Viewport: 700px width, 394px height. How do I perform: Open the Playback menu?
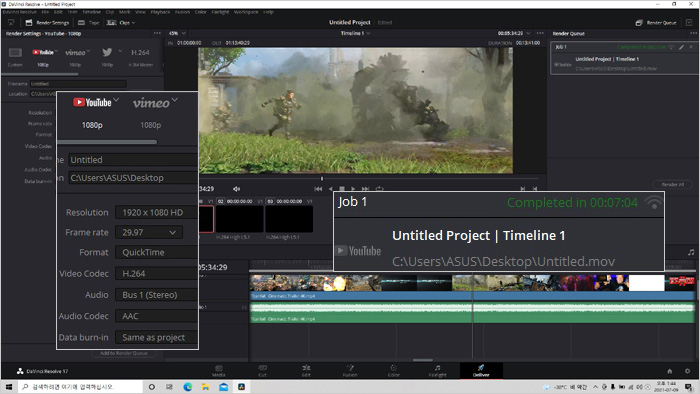[160, 12]
